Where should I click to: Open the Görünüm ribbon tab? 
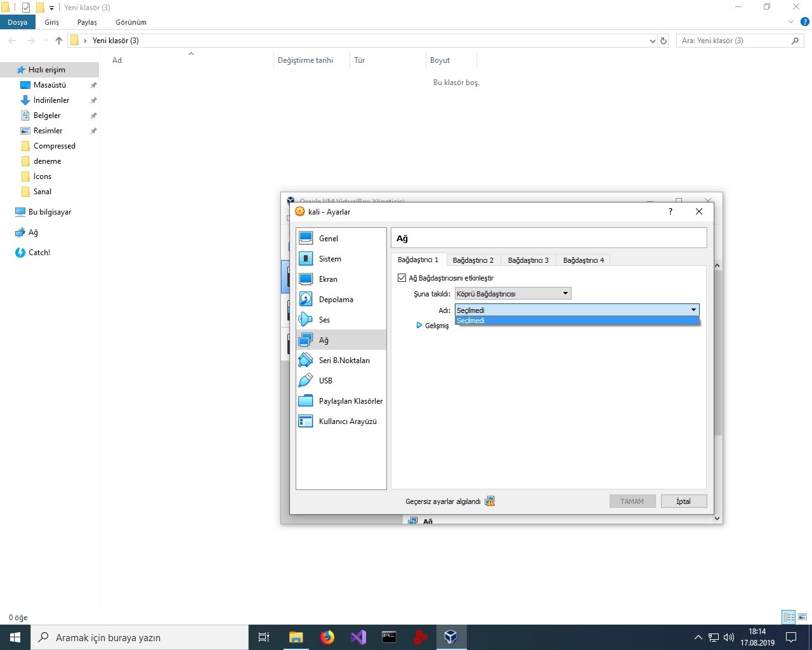tap(131, 22)
